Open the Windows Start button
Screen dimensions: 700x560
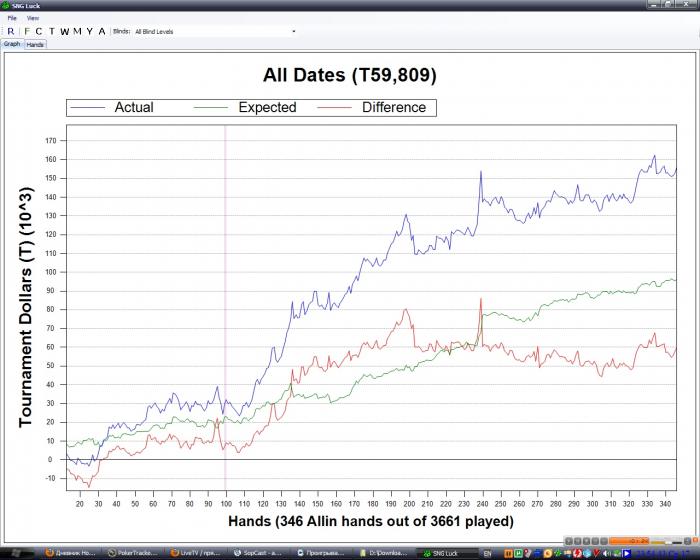(x=16, y=553)
